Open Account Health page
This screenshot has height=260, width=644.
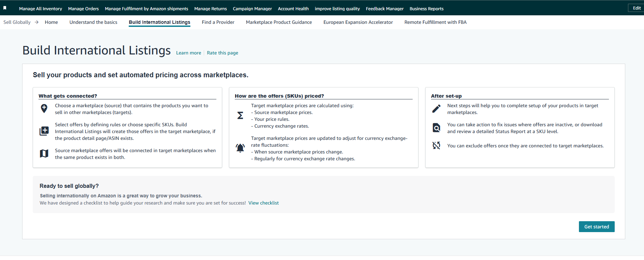(x=293, y=9)
